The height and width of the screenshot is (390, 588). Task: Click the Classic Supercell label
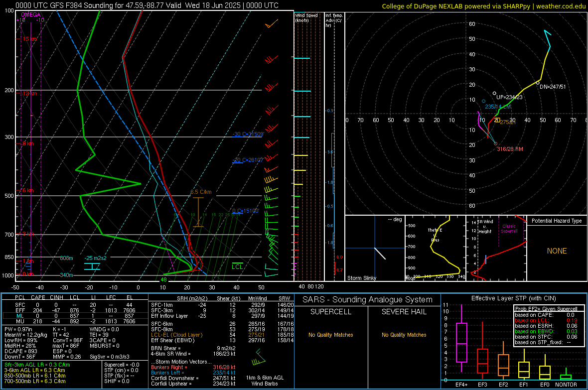[x=509, y=229]
